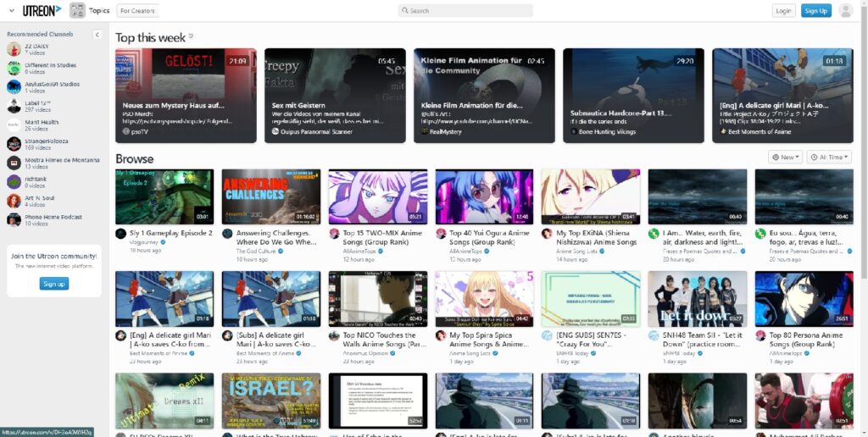
Task: Click SNH48 channel avatar by Let it Down
Action: click(x=654, y=335)
